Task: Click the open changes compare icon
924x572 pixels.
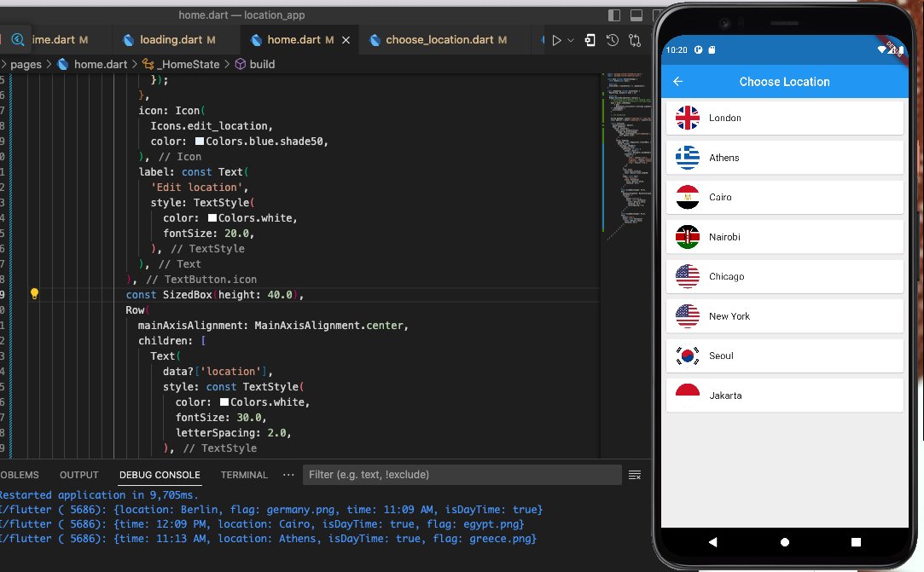Action: [635, 40]
